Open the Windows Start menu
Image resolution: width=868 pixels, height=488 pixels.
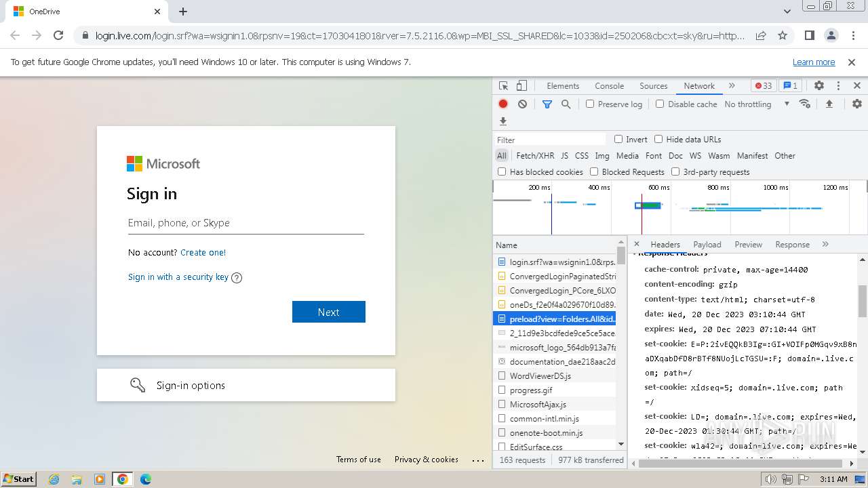(19, 479)
